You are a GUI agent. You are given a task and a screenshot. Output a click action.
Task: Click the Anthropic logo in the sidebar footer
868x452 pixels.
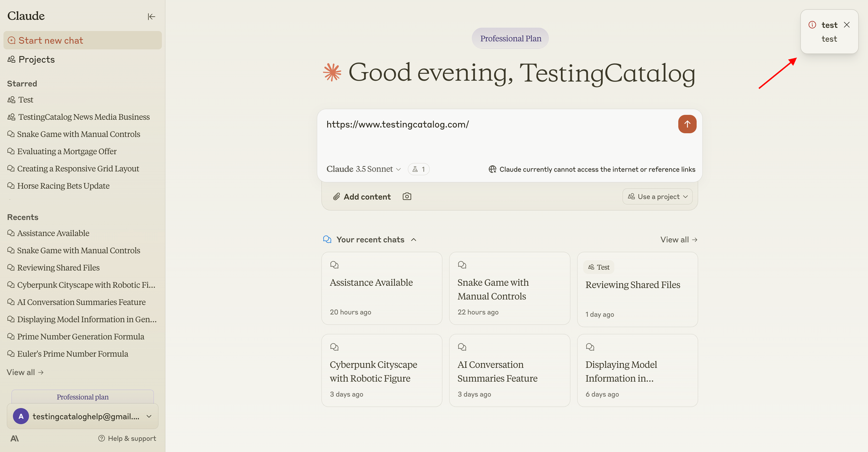click(x=14, y=439)
